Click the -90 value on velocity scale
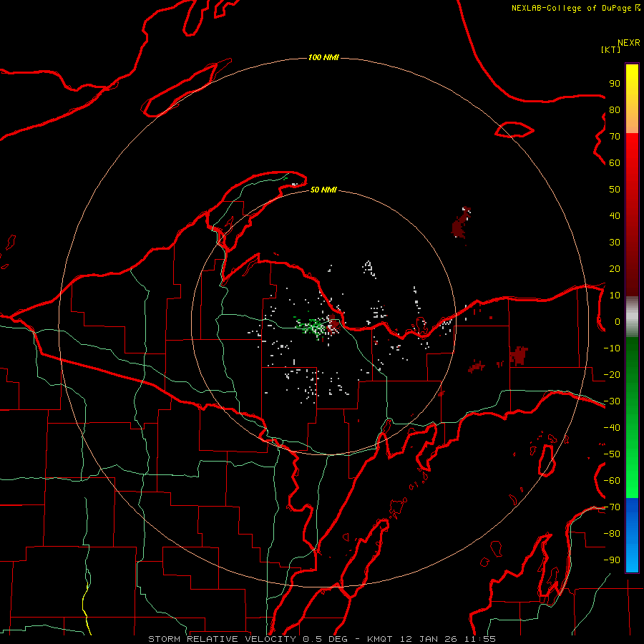The height and width of the screenshot is (644, 644). [x=612, y=560]
